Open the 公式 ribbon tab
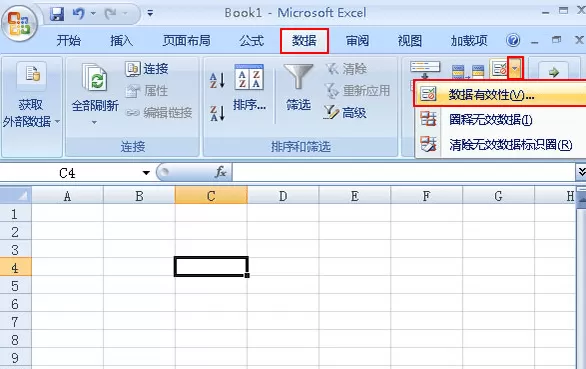The image size is (586, 369). tap(252, 40)
